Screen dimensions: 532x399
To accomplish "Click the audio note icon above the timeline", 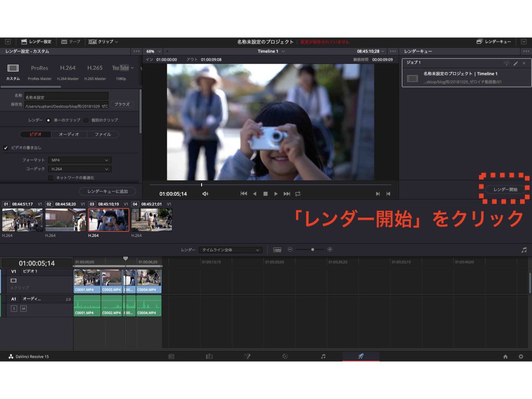I will click(524, 250).
